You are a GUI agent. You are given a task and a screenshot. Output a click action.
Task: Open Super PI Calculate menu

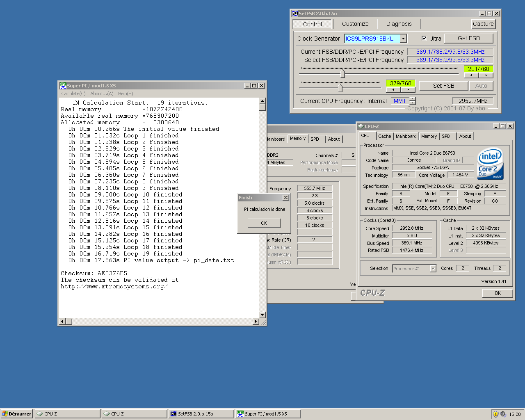(73, 94)
